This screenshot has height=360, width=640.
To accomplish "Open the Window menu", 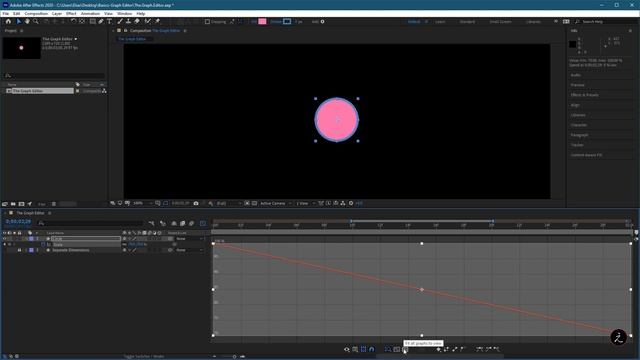I will pyautogui.click(x=124, y=13).
